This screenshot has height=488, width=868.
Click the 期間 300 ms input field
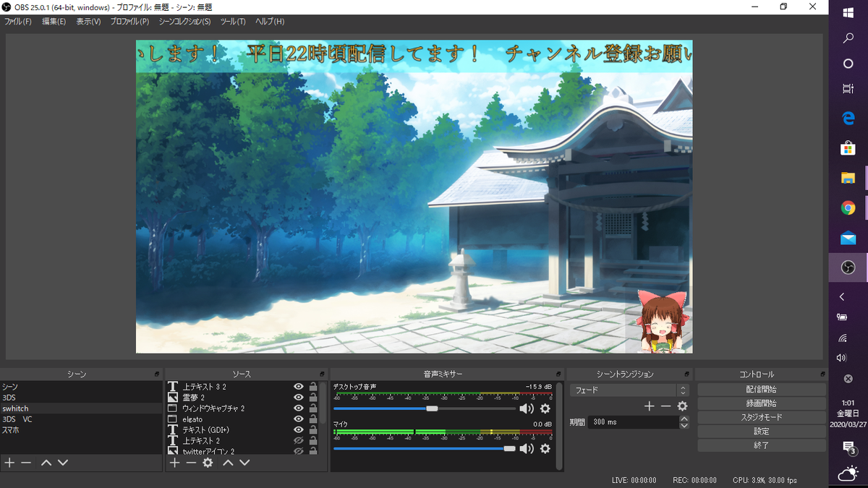tap(633, 422)
